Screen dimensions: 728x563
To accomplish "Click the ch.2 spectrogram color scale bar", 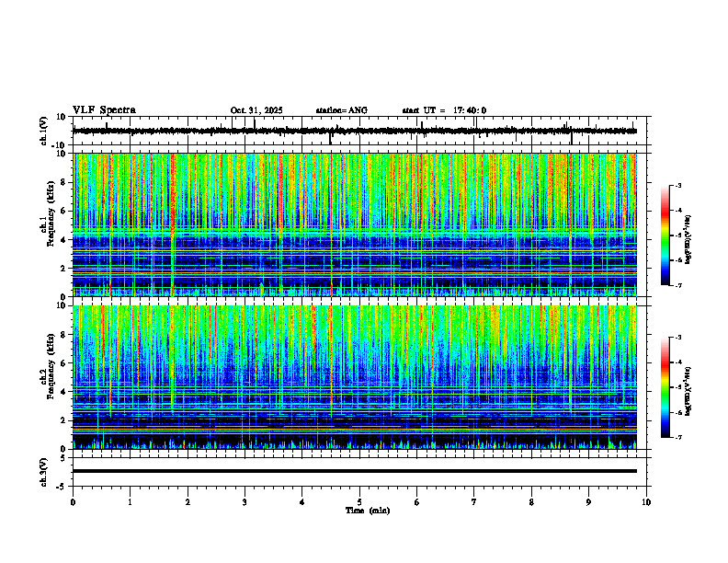I will tap(665, 387).
